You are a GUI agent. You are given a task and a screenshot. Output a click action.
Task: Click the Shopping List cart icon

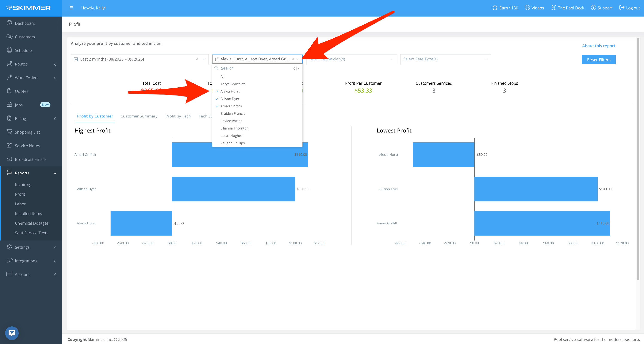9,132
